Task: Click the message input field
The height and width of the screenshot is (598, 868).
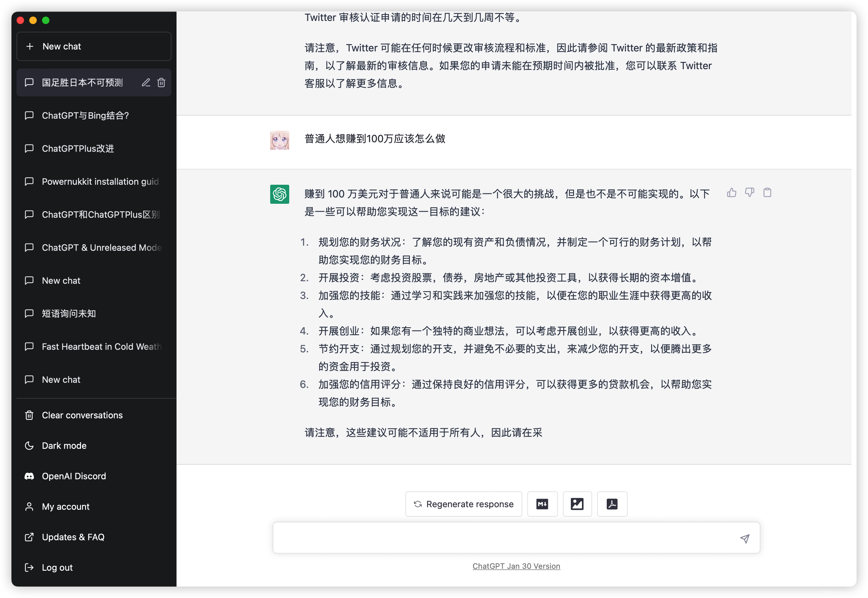Action: point(517,538)
